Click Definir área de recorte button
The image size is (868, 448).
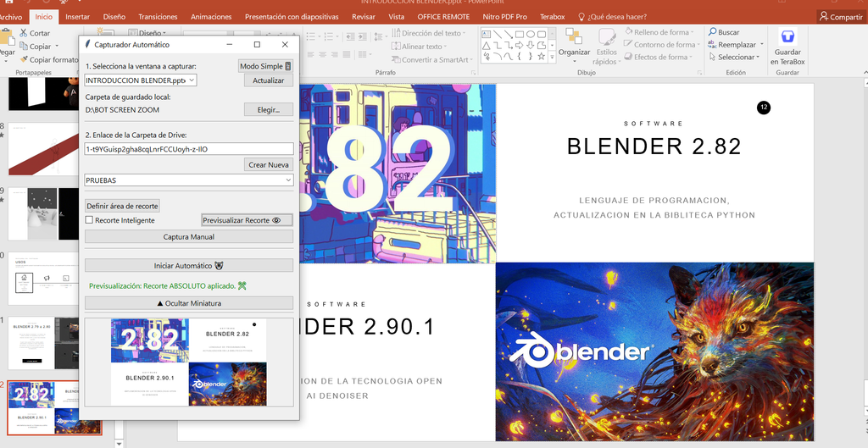tap(122, 206)
